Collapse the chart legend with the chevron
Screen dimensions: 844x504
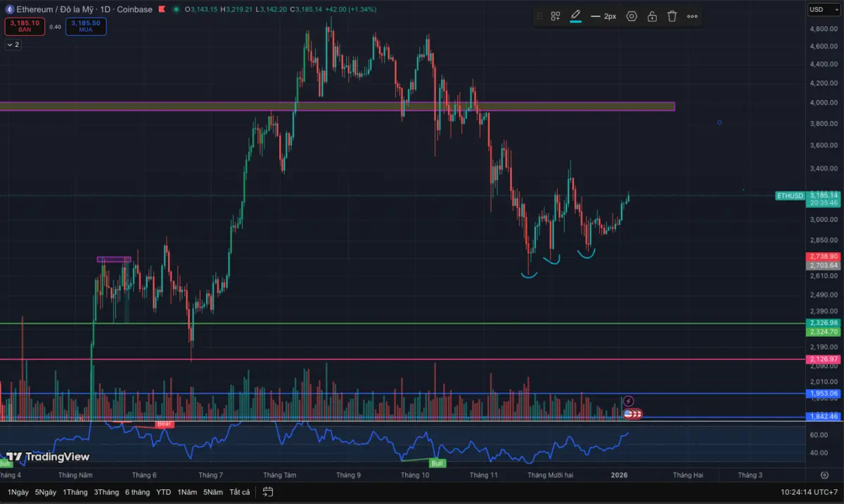(11, 44)
